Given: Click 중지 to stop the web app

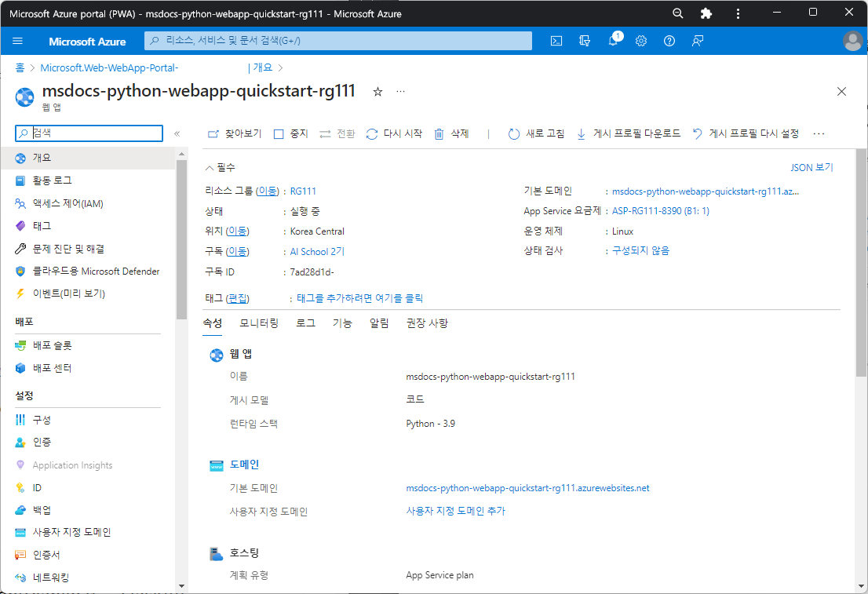Looking at the screenshot, I should 290,134.
